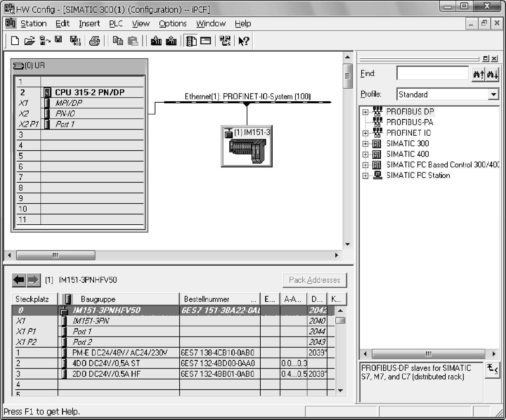Click the Save and Compile toolbar icon
The height and width of the screenshot is (420, 506).
click(x=75, y=41)
